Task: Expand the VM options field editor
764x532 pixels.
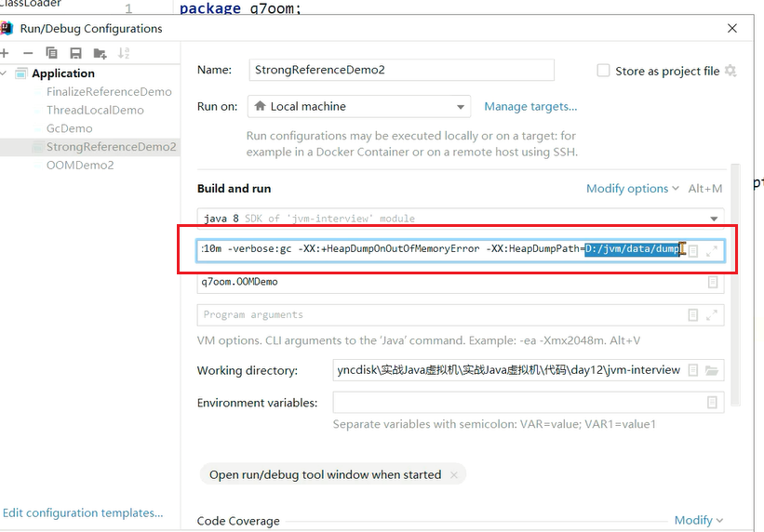Action: (x=712, y=251)
